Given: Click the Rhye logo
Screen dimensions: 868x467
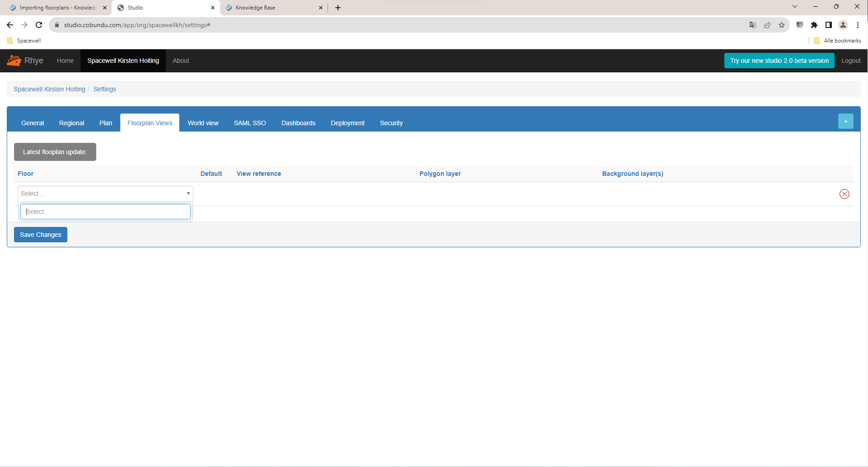Looking at the screenshot, I should pos(25,61).
